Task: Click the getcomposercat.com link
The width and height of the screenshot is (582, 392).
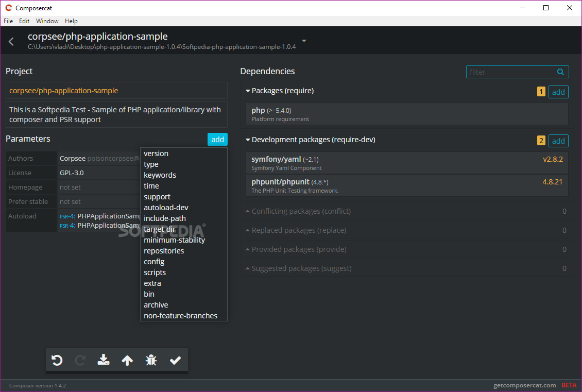Action: coord(524,385)
